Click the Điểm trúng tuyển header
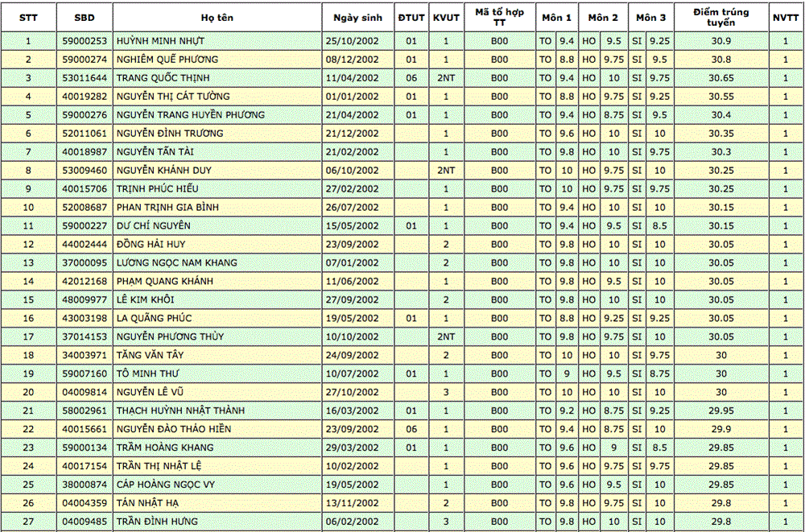 coord(721,18)
